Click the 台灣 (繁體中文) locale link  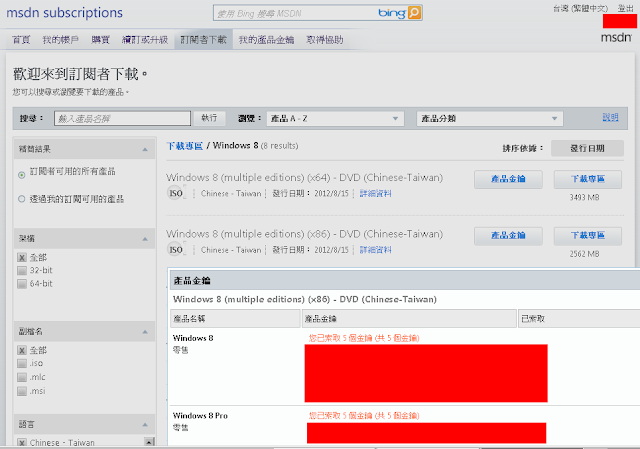click(x=580, y=8)
